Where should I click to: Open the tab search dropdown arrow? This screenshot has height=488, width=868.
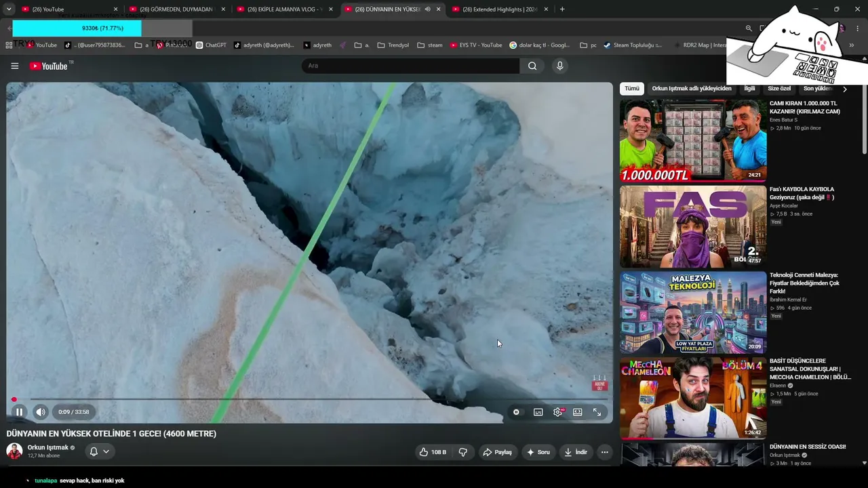9,9
